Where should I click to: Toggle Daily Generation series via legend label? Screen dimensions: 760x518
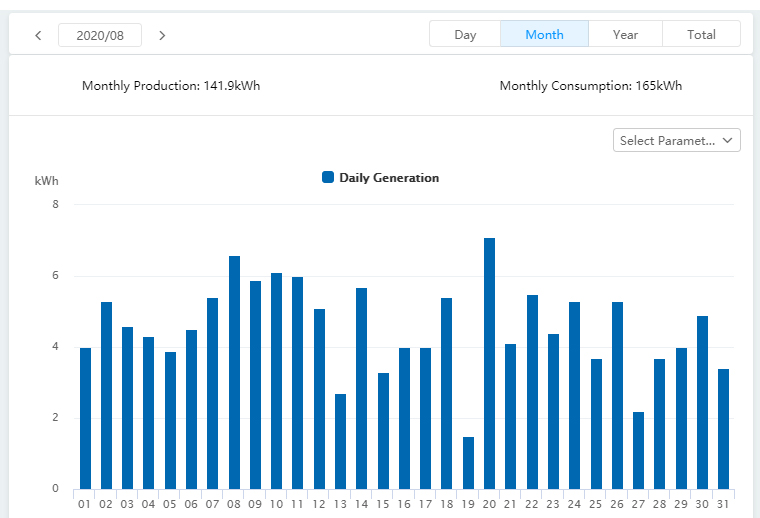[x=389, y=178]
